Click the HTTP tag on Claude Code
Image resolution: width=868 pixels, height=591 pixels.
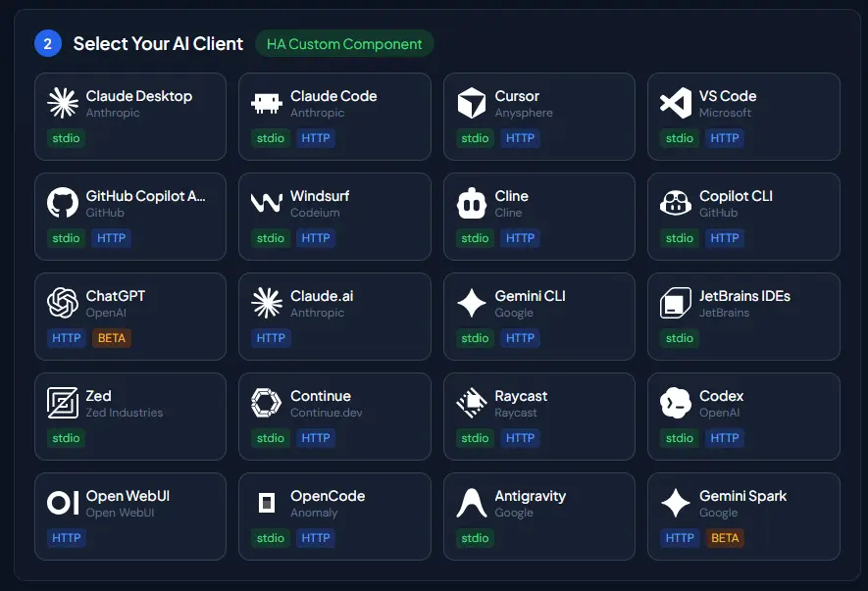click(x=316, y=138)
